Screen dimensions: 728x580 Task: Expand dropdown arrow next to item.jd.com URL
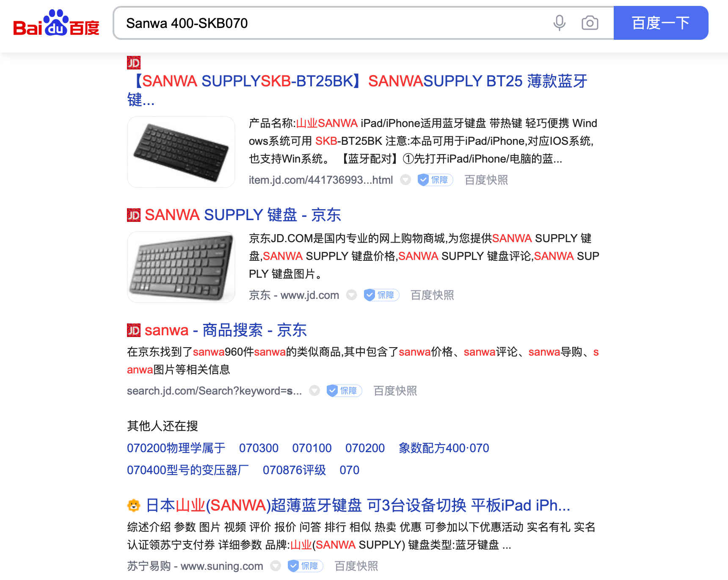(x=405, y=180)
